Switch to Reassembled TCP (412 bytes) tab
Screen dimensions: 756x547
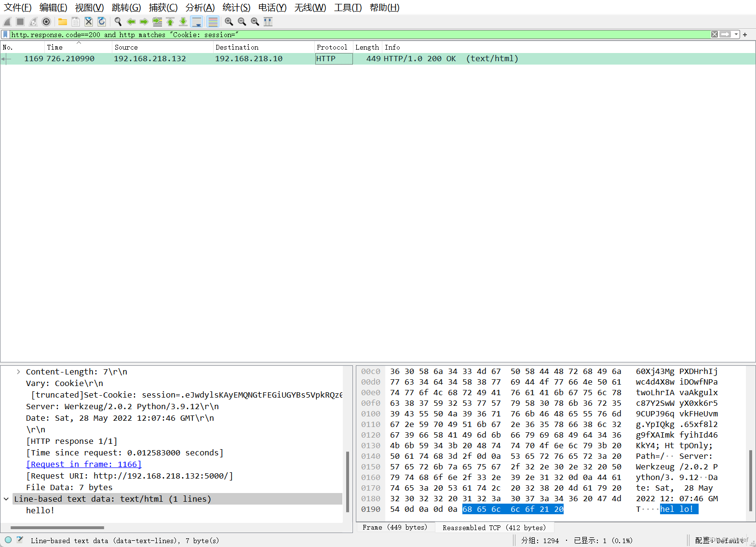pyautogui.click(x=494, y=528)
